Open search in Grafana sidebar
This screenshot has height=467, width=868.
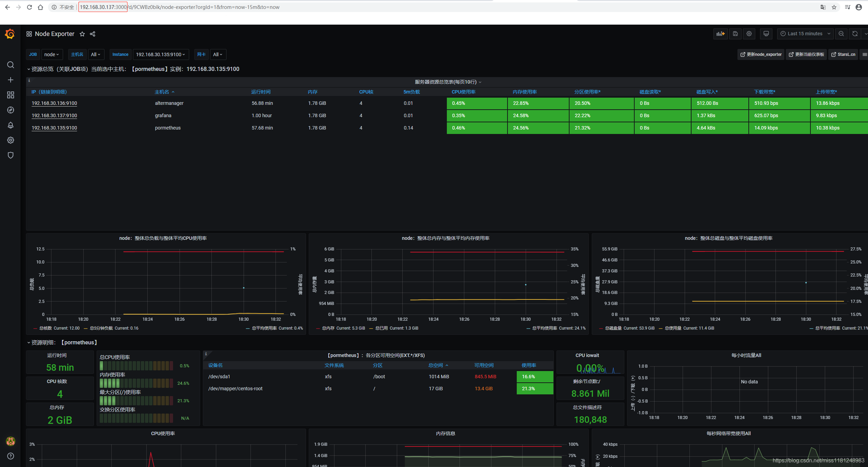[x=11, y=65]
